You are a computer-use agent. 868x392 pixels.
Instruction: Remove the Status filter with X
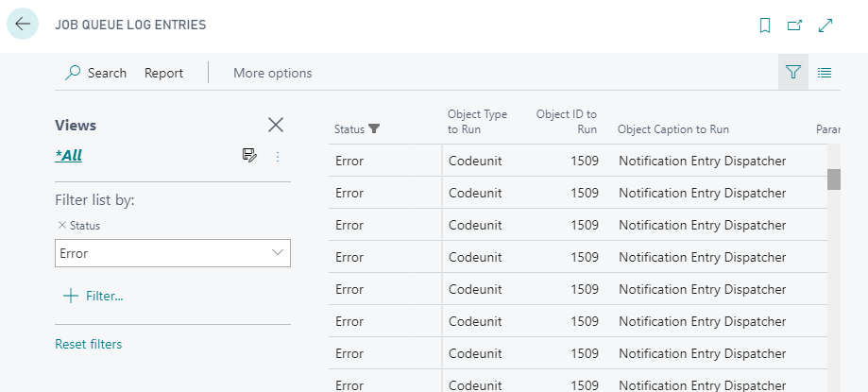tap(62, 226)
